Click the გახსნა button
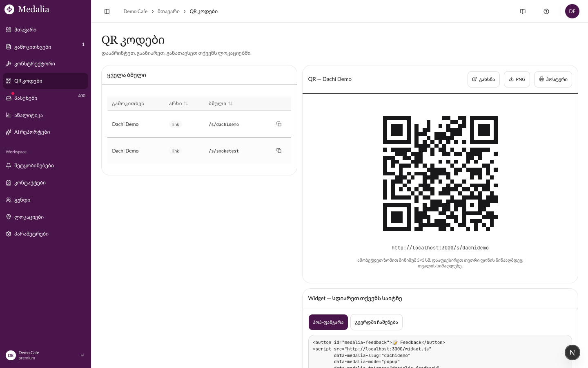Viewport: 588px width, 368px height. tap(483, 79)
